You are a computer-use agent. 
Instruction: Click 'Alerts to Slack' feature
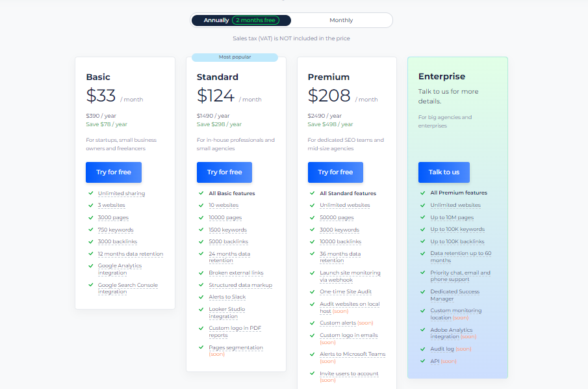tap(227, 297)
